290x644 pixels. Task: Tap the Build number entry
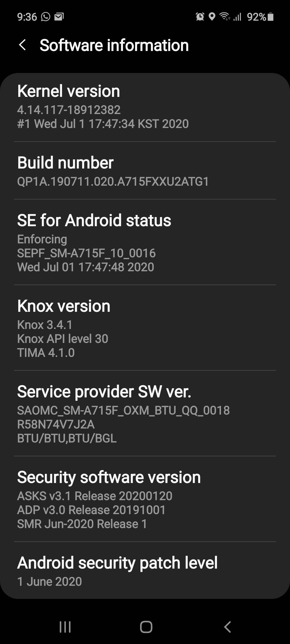click(145, 171)
